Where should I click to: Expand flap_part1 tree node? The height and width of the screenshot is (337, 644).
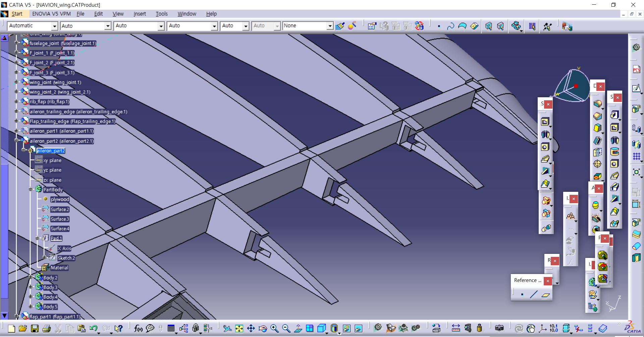pos(16,316)
